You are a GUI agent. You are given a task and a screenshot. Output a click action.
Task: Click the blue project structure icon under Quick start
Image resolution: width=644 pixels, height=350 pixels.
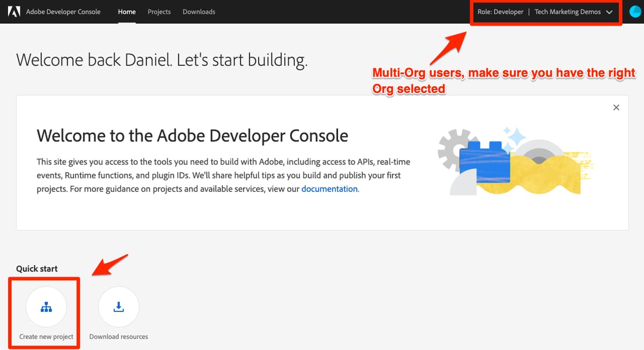click(x=46, y=306)
